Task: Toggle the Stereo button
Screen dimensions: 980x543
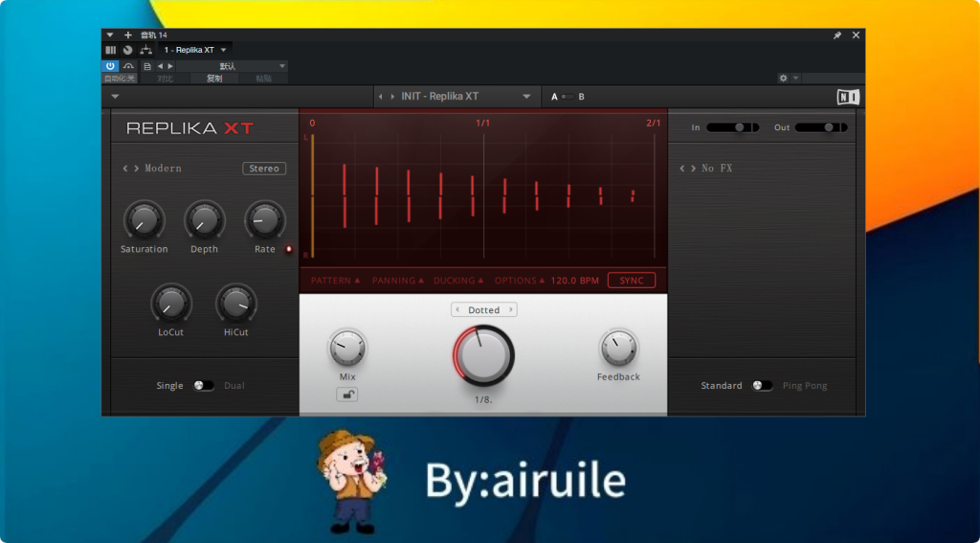Action: point(264,169)
